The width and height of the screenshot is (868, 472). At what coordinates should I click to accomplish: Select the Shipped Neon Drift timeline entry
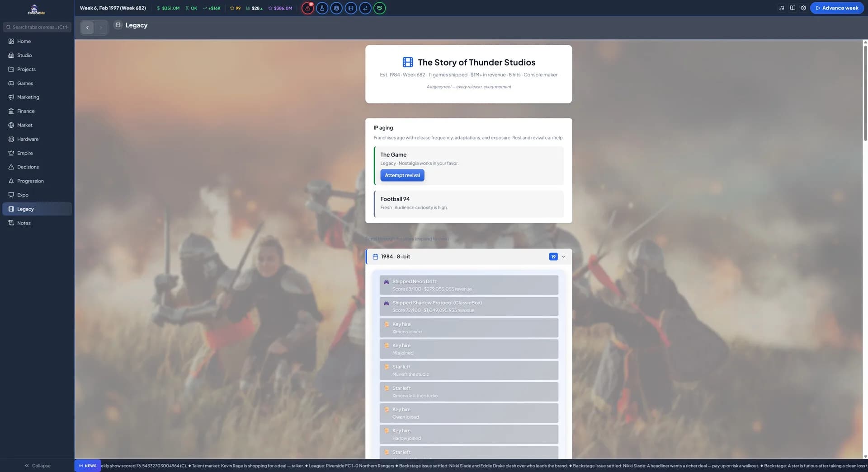coord(469,285)
